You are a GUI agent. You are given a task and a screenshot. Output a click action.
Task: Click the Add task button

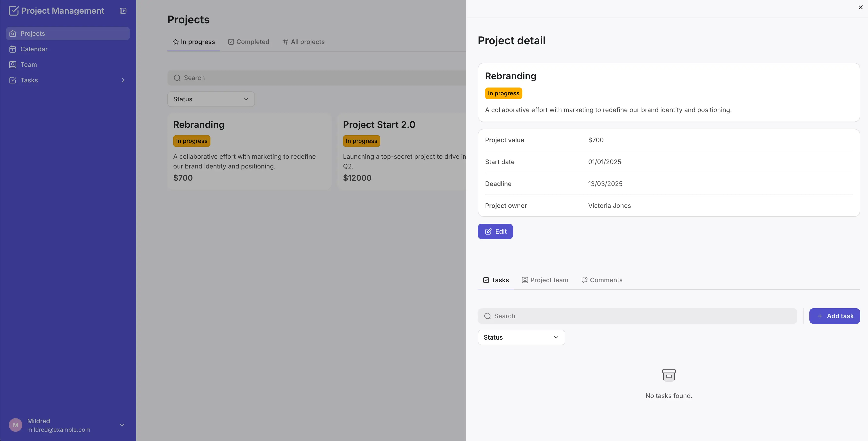[x=834, y=316]
